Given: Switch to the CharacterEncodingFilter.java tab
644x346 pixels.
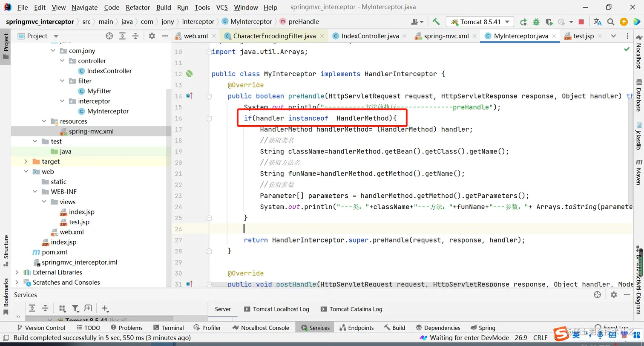Looking at the screenshot, I should coord(274,36).
